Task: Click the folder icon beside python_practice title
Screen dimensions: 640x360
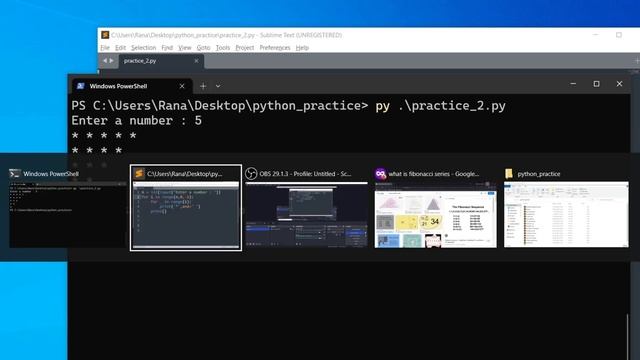Action: (509, 173)
